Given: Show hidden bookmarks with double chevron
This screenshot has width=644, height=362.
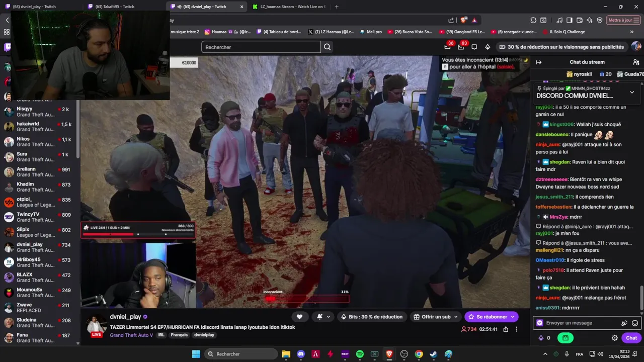Looking at the screenshot, I should click(632, 32).
